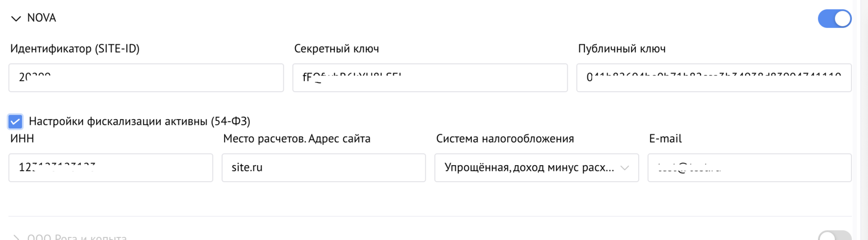Collapse the NOVA section chevron
This screenshot has height=240, width=868.
pyautogui.click(x=16, y=19)
